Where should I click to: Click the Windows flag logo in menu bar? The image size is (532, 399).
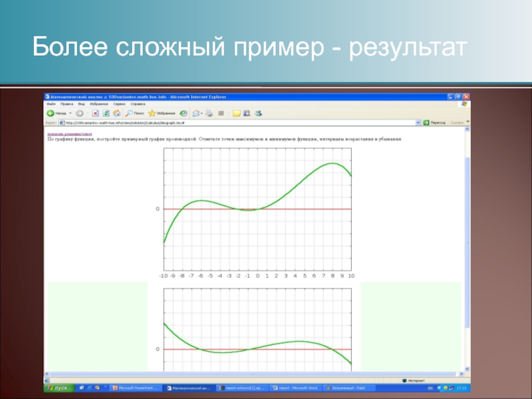pos(464,104)
